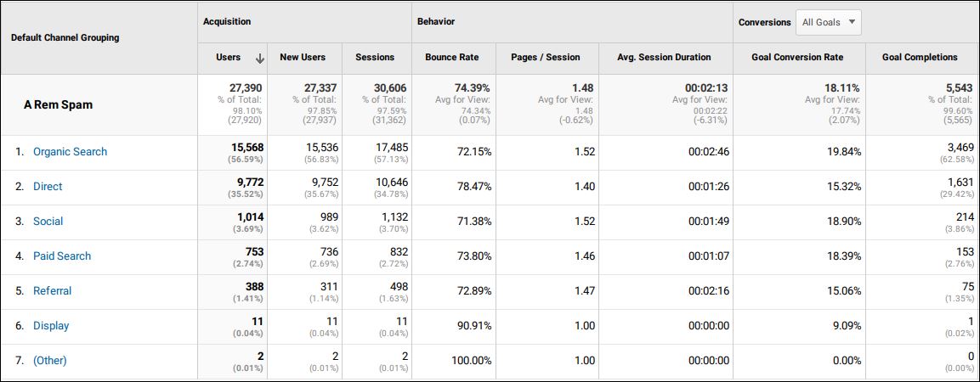
Task: Click overall pages per session 1.48
Action: pyautogui.click(x=583, y=88)
